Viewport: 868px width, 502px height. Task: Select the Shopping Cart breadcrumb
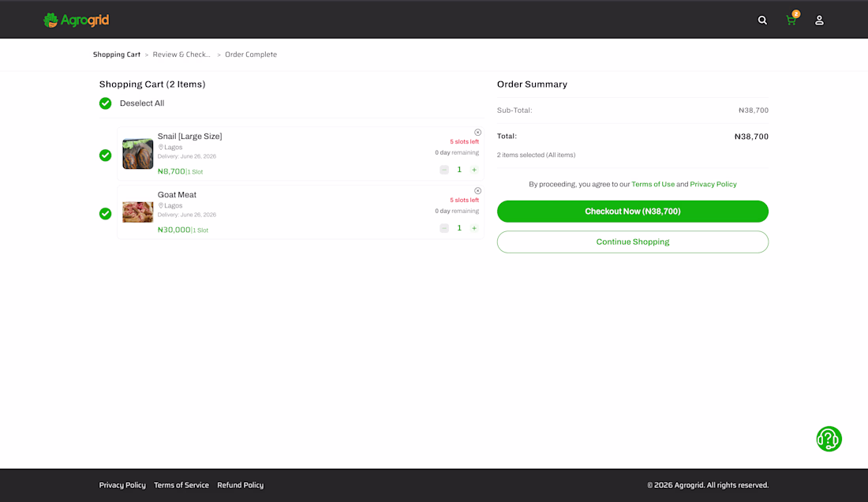(x=117, y=54)
